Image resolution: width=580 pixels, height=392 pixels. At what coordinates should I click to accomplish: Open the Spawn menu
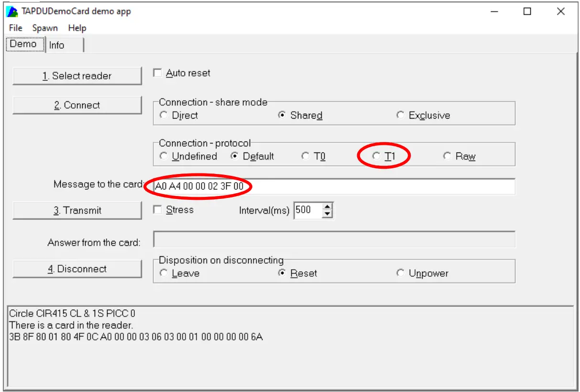tap(45, 28)
